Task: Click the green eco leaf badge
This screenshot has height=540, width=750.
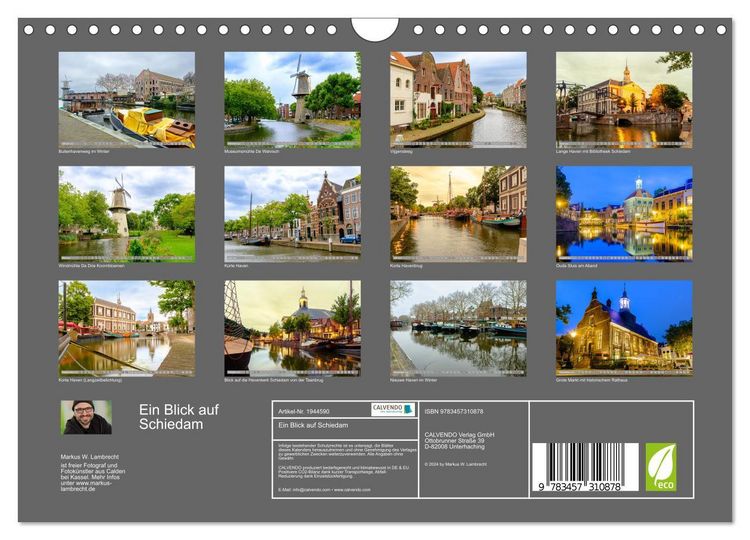Action: click(x=661, y=467)
